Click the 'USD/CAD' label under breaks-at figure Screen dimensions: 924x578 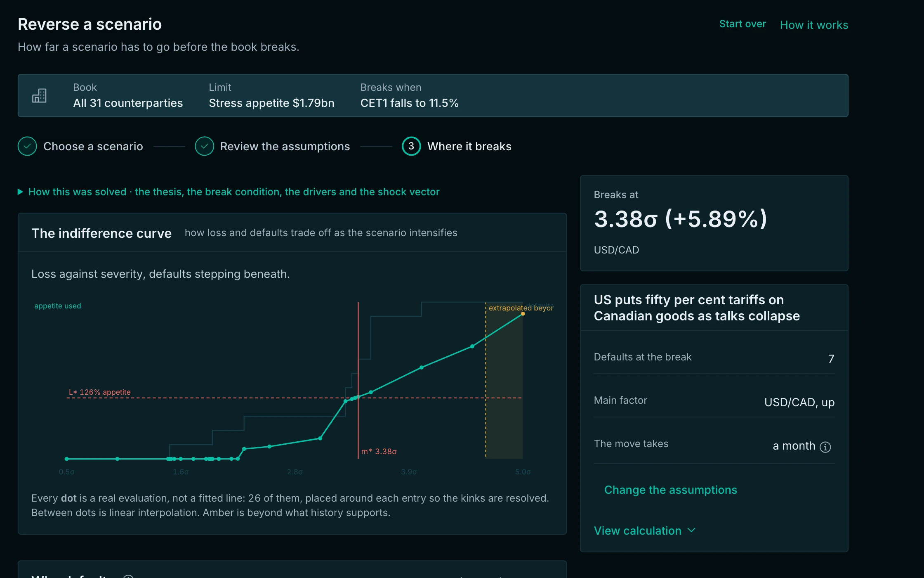click(616, 250)
